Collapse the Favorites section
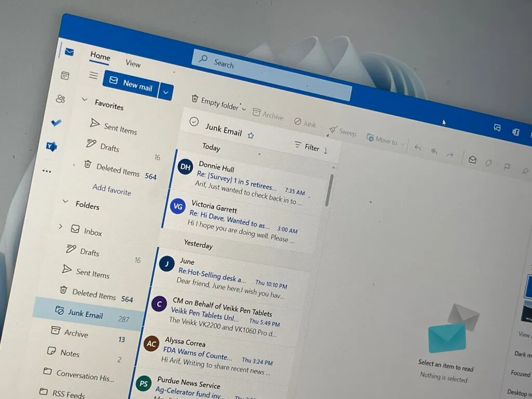This screenshot has width=532, height=399. click(84, 99)
